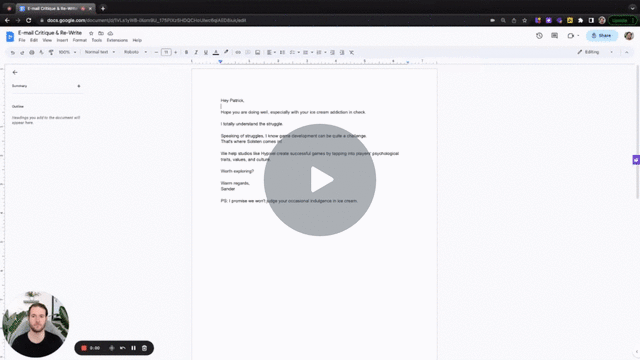Clear formatting with the toolbar icon
The width and height of the screenshot is (640, 360).
[351, 52]
